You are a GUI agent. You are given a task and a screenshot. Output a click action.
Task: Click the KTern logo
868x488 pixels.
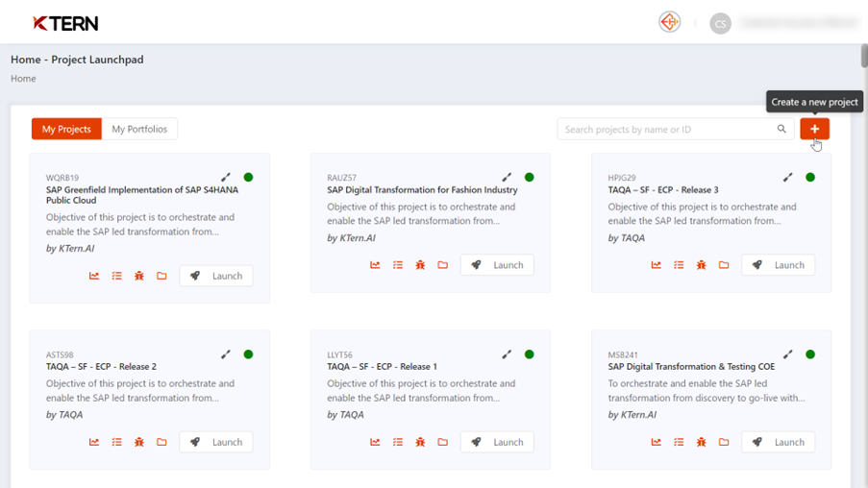click(x=65, y=23)
